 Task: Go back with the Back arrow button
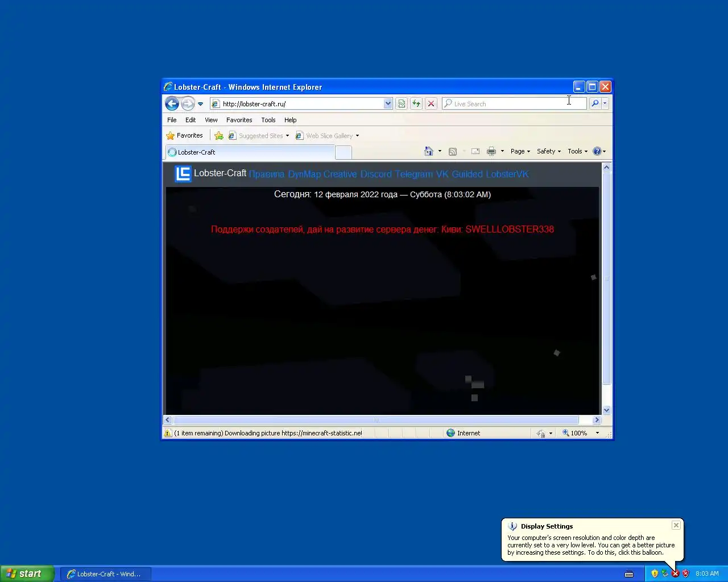click(x=172, y=103)
